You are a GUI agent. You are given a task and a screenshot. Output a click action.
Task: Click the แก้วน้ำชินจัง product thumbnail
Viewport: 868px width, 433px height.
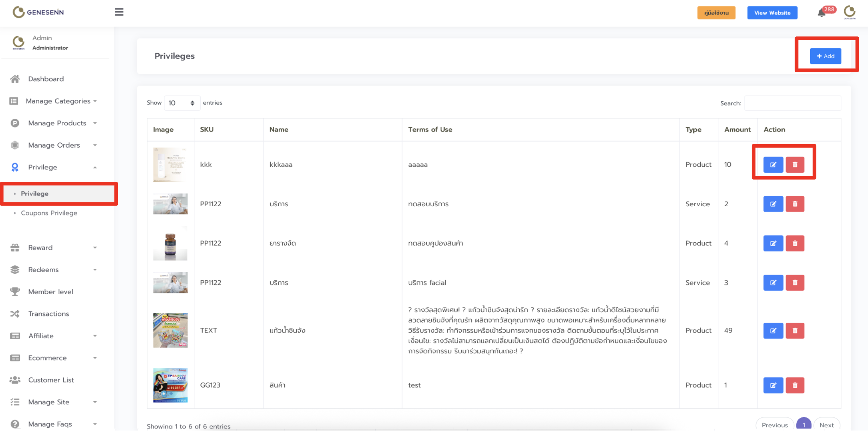(x=170, y=331)
